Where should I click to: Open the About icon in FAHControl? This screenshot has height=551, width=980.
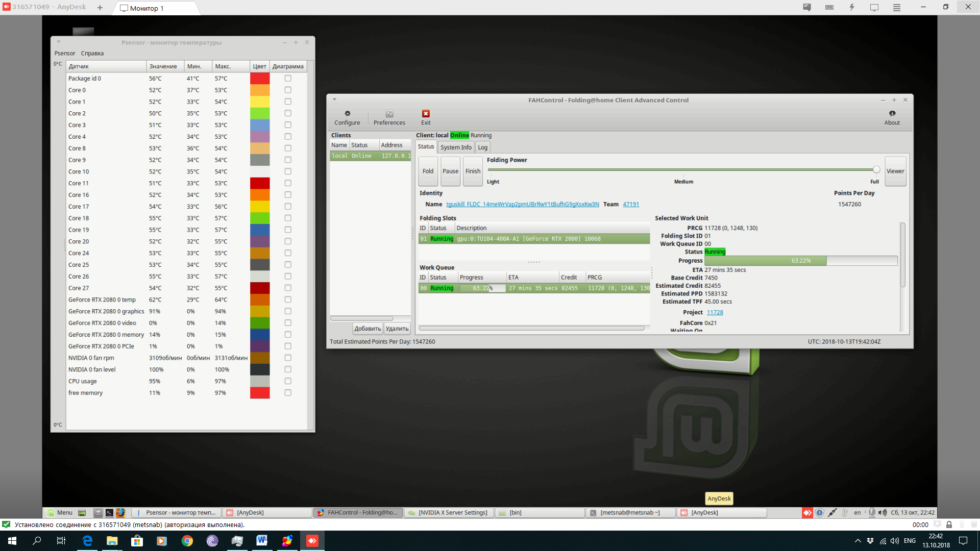(892, 114)
